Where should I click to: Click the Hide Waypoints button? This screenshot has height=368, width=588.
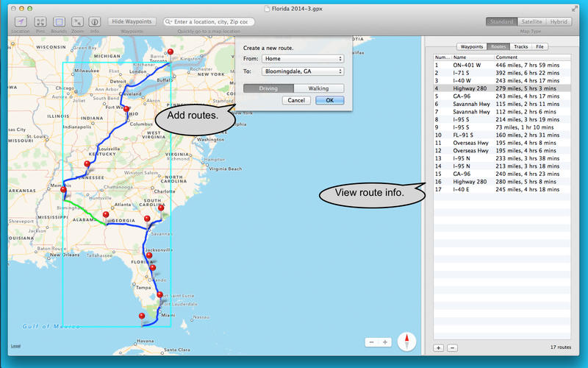pyautogui.click(x=132, y=21)
